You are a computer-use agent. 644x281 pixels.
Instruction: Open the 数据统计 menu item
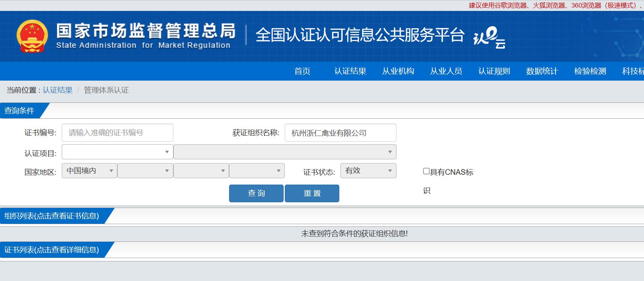542,71
